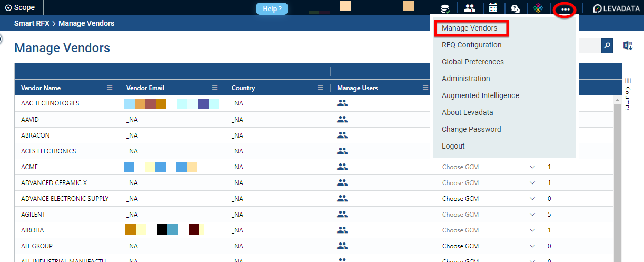Open Manage Users for AAC TECHNOLOGIES
The image size is (644, 262).
point(342,103)
